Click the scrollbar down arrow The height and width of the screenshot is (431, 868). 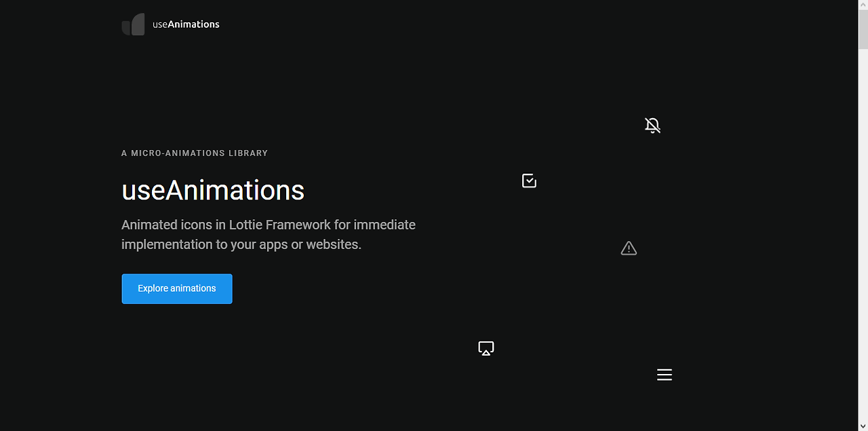coord(863,426)
